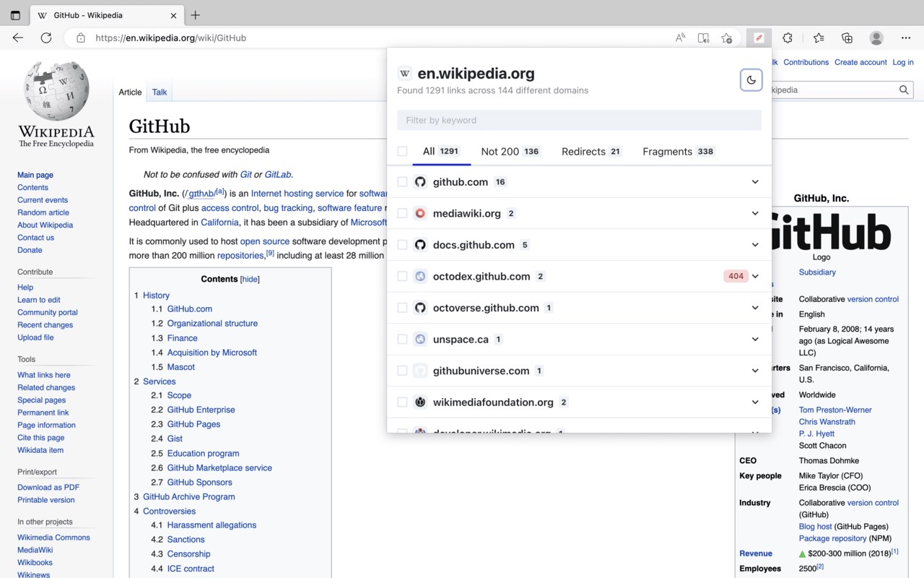Close the GitHub - Wikipedia tab
Screen dimensions: 924x578
173,15
